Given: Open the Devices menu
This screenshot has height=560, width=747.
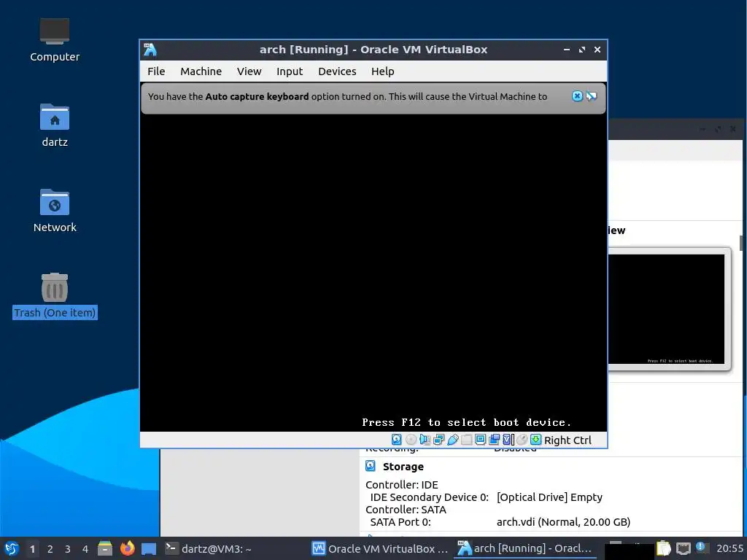Looking at the screenshot, I should click(337, 71).
